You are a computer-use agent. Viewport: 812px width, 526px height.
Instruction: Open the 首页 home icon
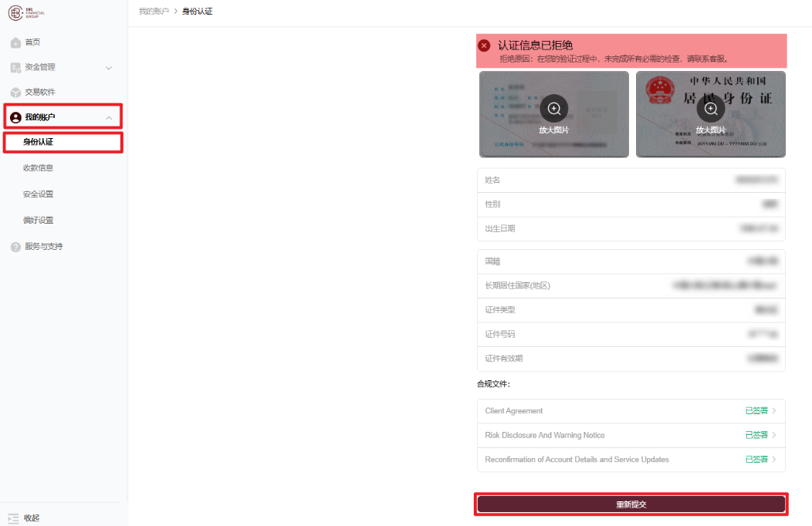15,42
